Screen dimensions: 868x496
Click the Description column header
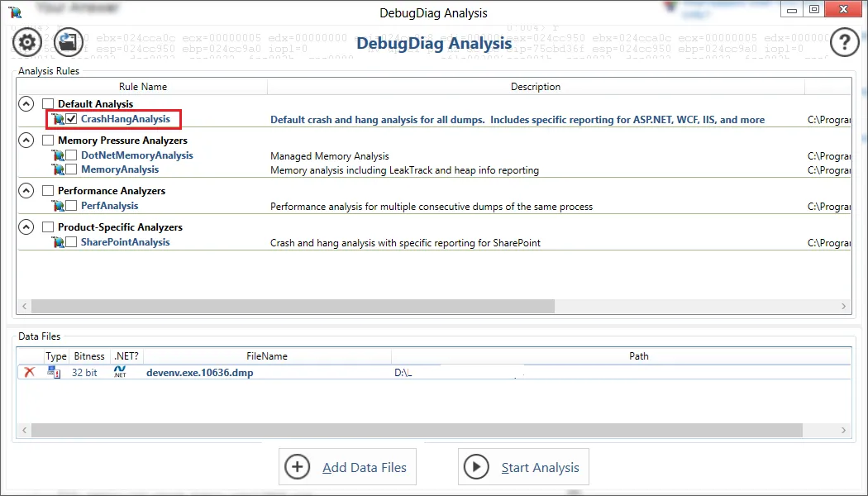pyautogui.click(x=536, y=87)
